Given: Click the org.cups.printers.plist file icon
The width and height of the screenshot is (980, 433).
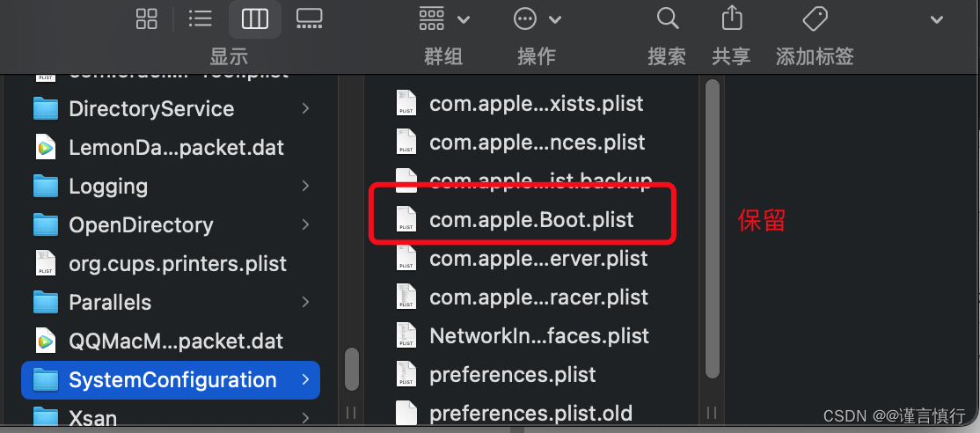Looking at the screenshot, I should [x=46, y=264].
